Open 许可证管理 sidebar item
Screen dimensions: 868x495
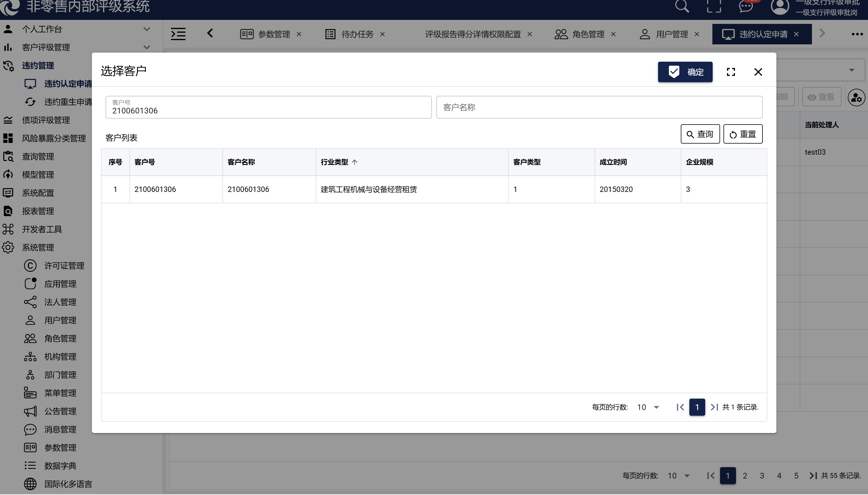point(64,266)
